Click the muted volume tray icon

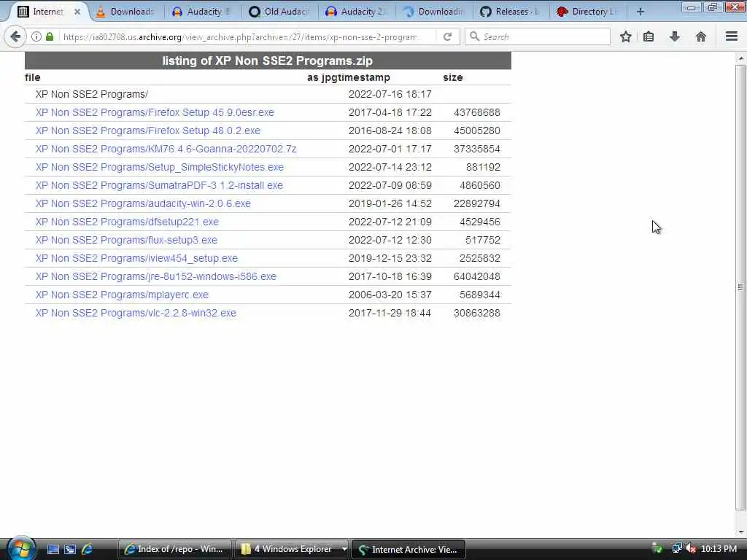tap(691, 549)
